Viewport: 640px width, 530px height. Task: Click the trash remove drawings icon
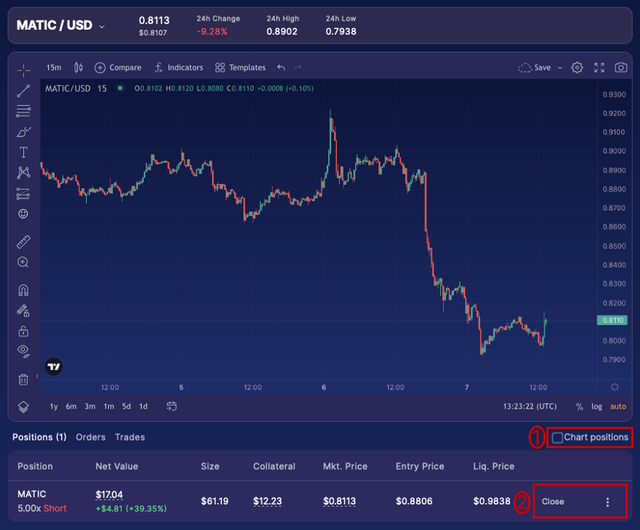click(23, 379)
